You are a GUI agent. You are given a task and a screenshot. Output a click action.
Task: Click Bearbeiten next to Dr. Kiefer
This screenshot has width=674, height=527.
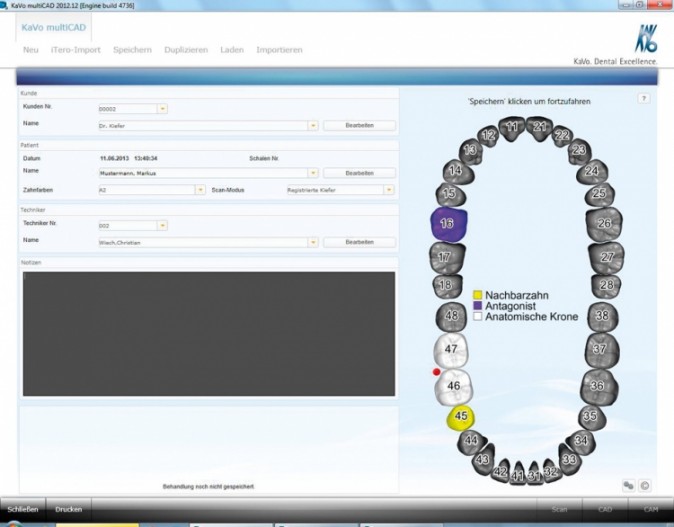(x=359, y=126)
